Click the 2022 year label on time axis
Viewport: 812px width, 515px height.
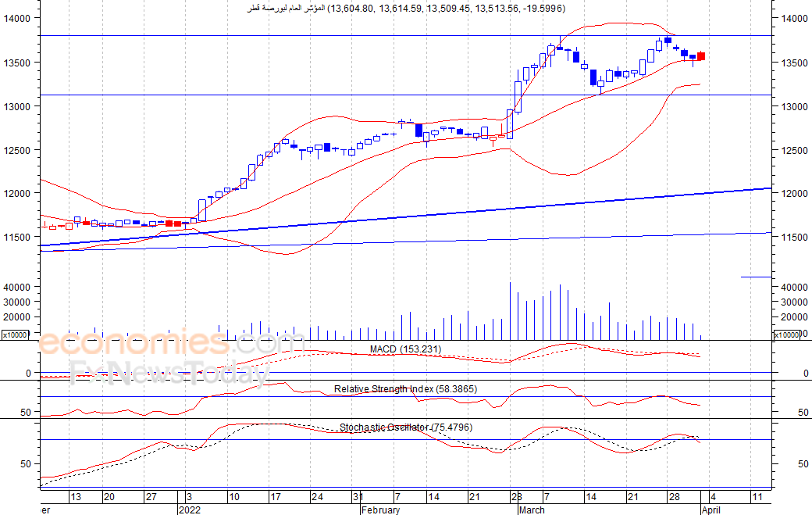[x=190, y=510]
